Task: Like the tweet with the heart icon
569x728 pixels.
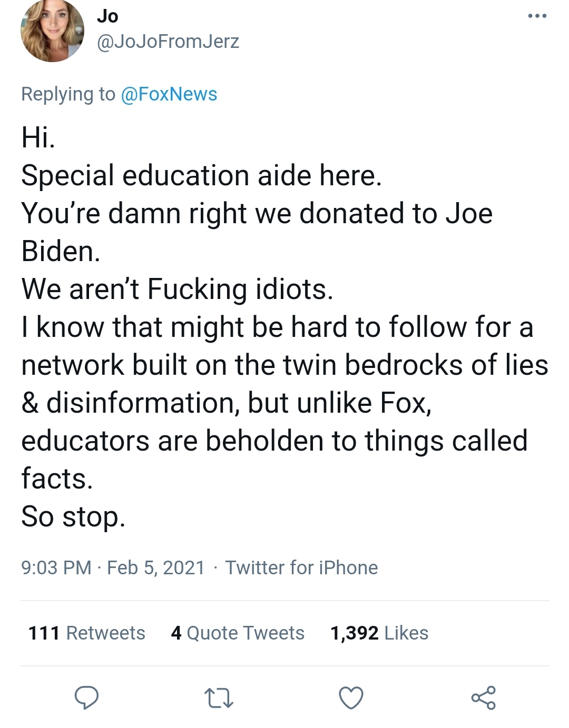Action: point(351,698)
